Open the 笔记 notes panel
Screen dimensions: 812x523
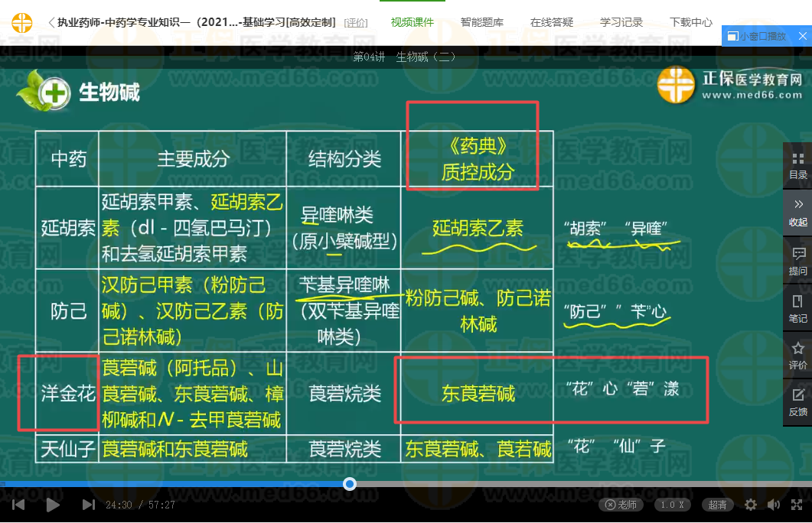[x=797, y=308]
